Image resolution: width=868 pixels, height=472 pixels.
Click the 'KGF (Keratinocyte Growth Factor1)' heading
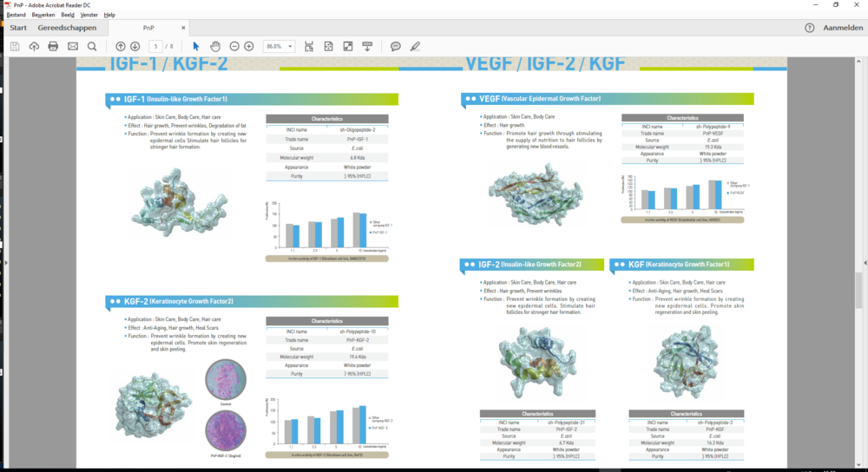click(679, 265)
